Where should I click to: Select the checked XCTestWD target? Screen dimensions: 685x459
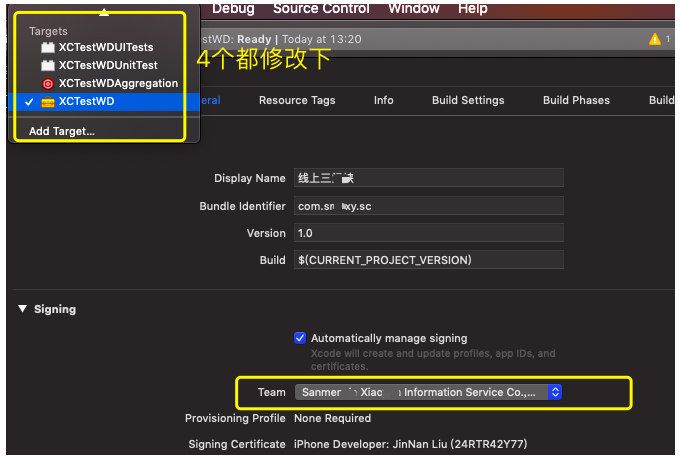pos(104,101)
